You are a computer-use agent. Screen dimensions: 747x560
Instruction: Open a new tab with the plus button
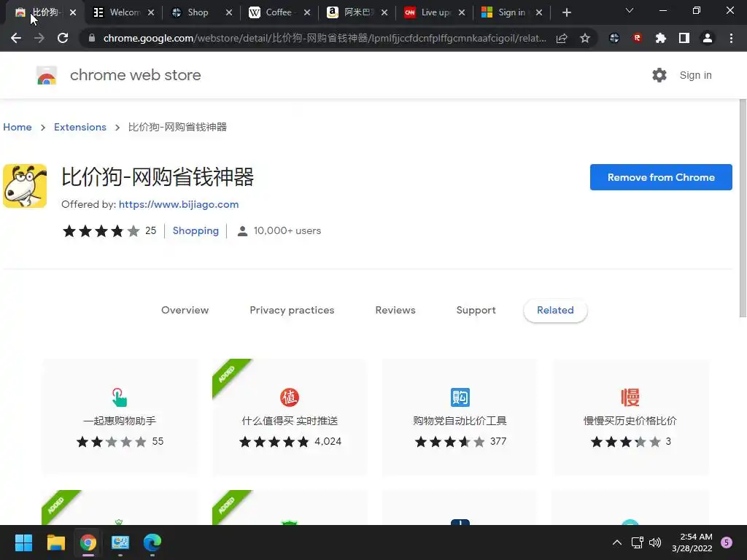[x=566, y=12]
